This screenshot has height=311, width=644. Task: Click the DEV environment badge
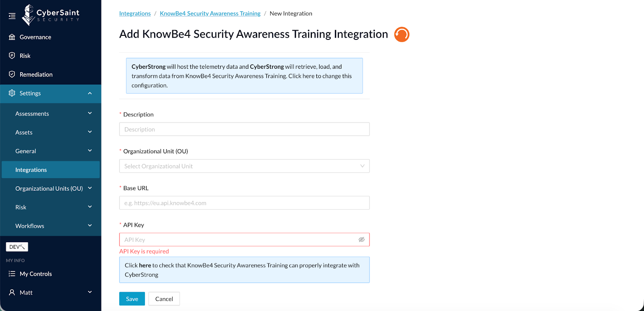pyautogui.click(x=17, y=247)
